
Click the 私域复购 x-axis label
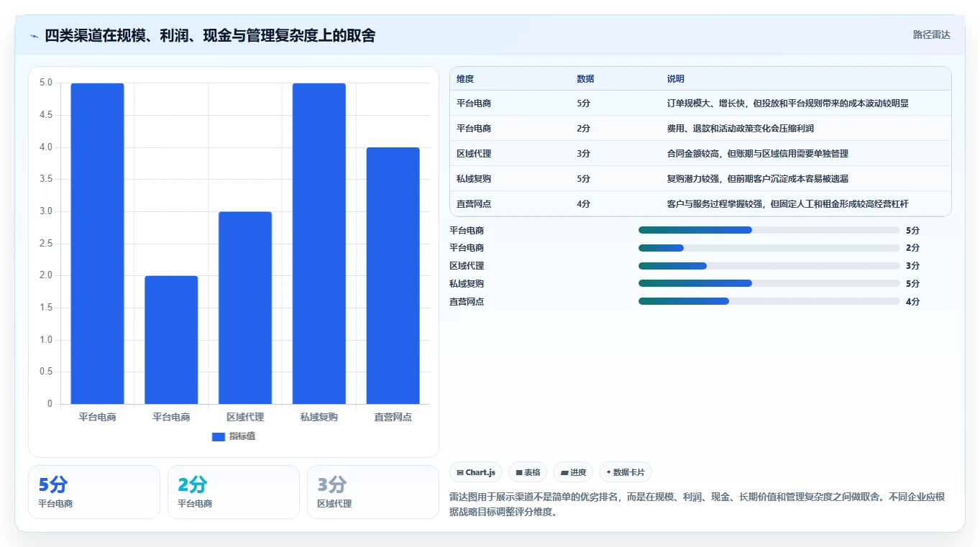(319, 417)
